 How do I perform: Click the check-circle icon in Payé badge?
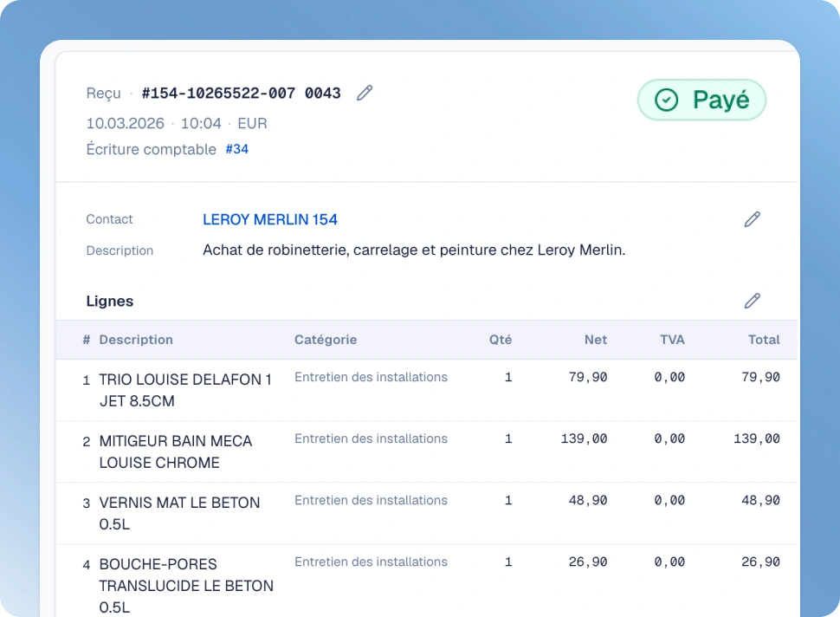667,100
